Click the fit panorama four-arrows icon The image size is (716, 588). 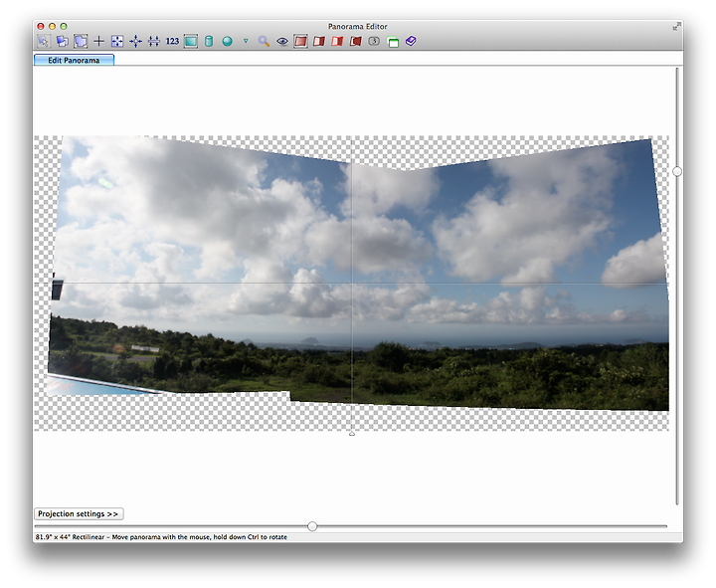[117, 41]
